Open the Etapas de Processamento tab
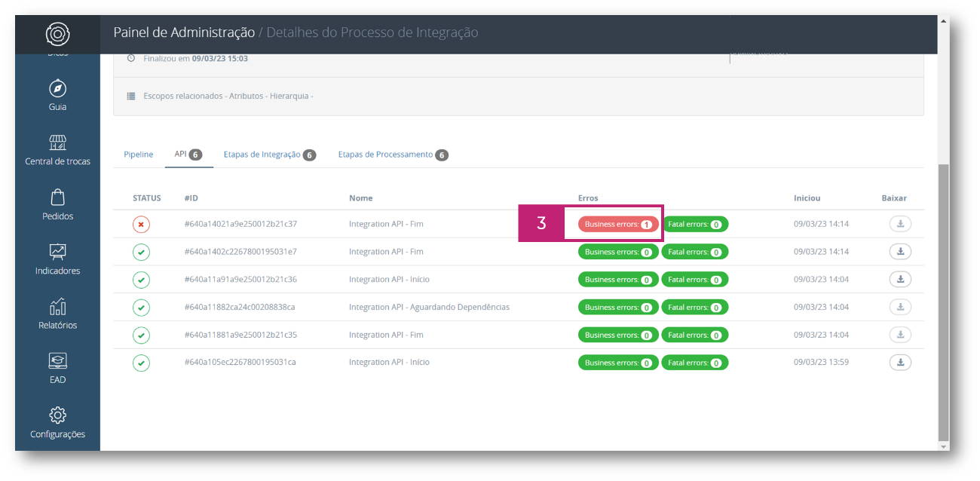Image resolution: width=980 pixels, height=481 pixels. coord(393,155)
